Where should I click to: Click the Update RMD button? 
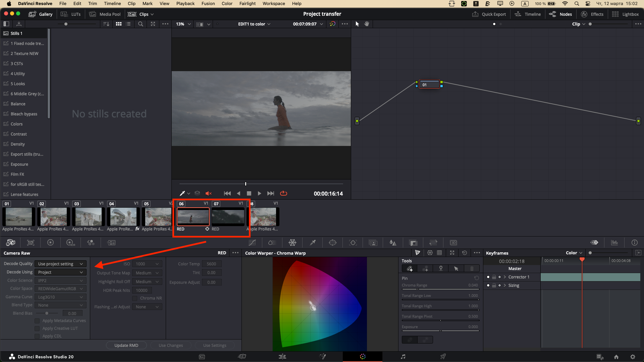point(126,345)
